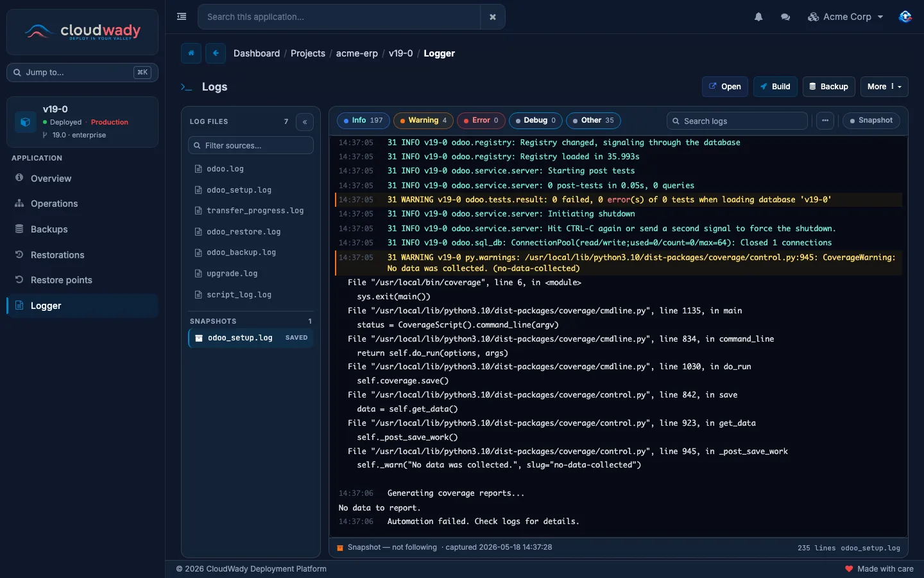The width and height of the screenshot is (924, 578).
Task: Open the Restore points section
Action: 82,280
